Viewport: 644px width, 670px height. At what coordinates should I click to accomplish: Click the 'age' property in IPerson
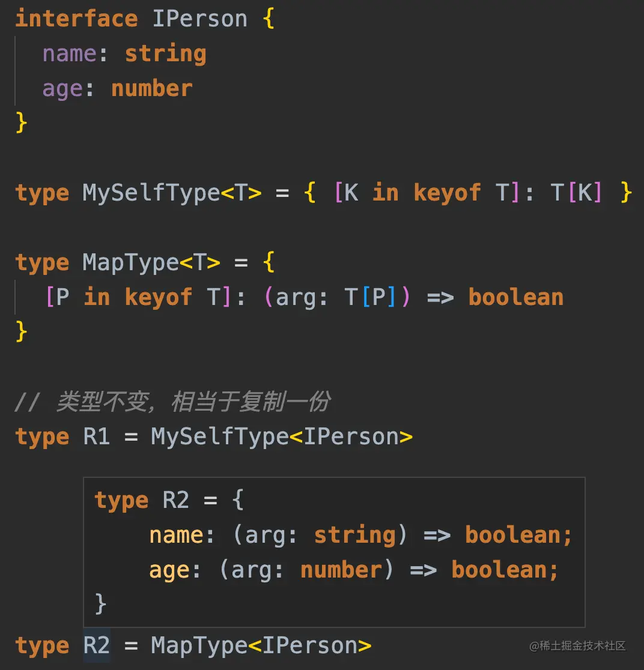(62, 89)
